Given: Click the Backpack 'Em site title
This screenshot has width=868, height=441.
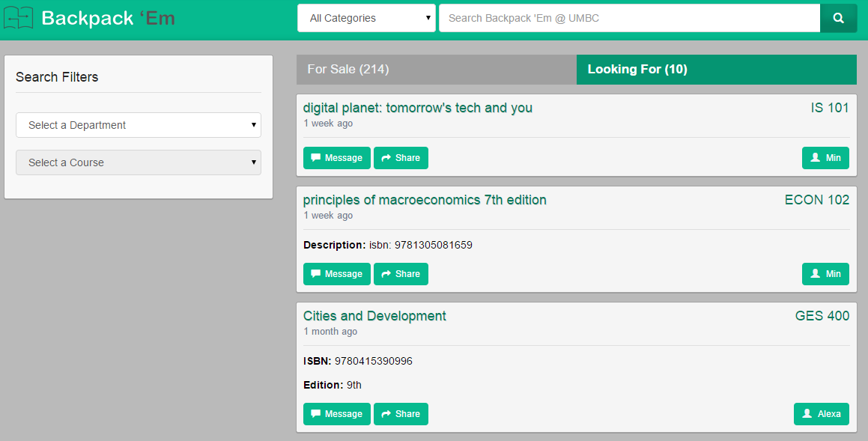Looking at the screenshot, I should coord(108,18).
